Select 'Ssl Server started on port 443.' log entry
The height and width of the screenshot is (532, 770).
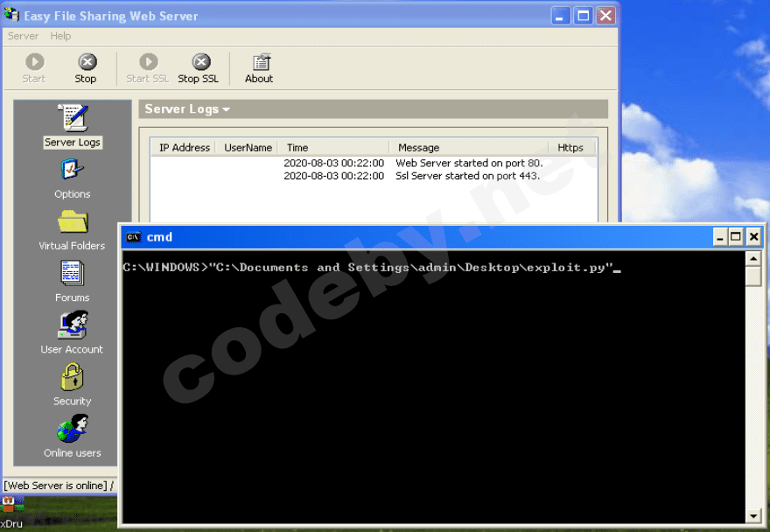[x=374, y=176]
